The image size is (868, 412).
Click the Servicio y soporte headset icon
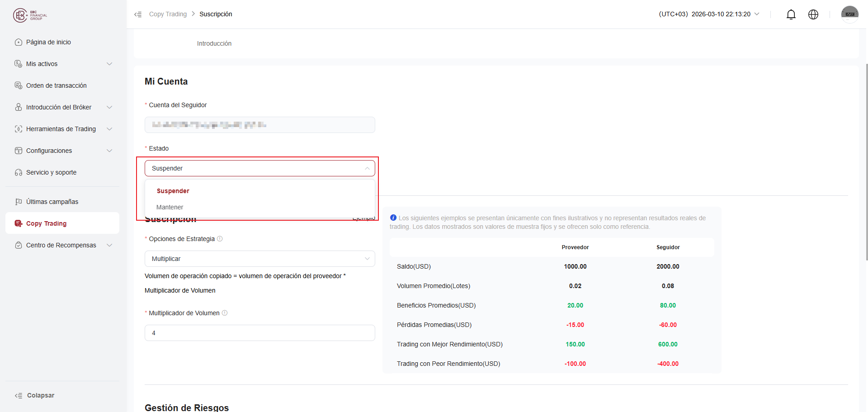coord(19,172)
